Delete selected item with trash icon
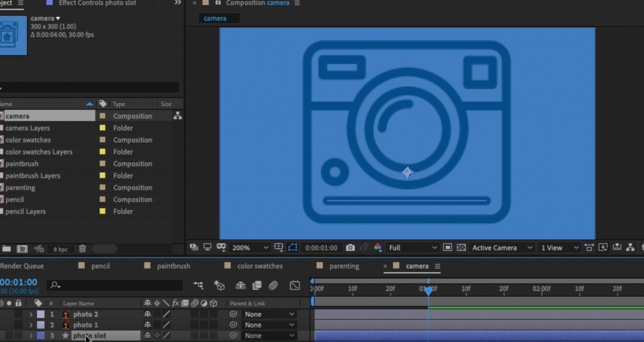Screen dimensions: 644x342 (x=82, y=249)
